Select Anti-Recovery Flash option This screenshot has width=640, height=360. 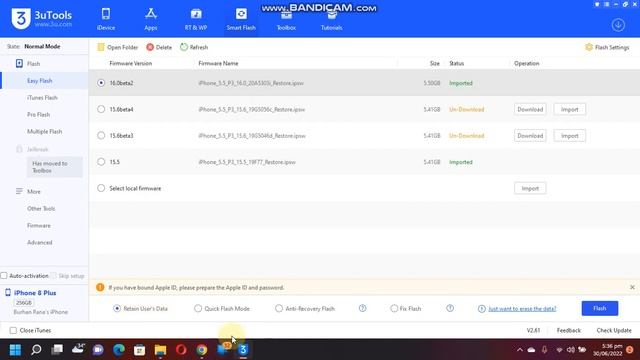pos(279,309)
